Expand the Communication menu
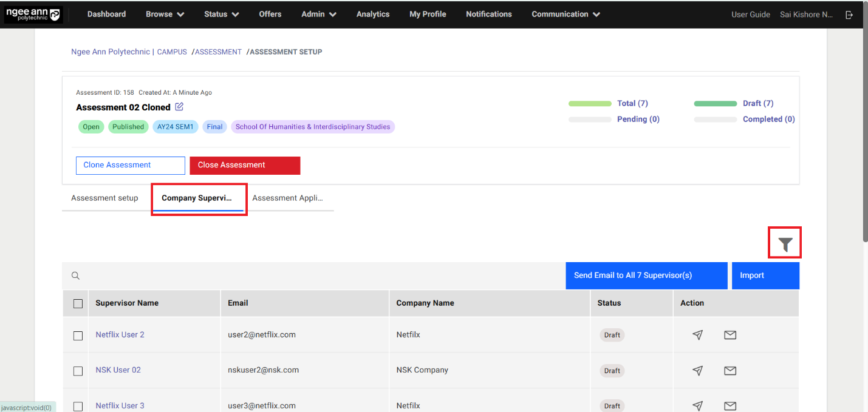Viewport: 868px width, 412px height. [566, 14]
